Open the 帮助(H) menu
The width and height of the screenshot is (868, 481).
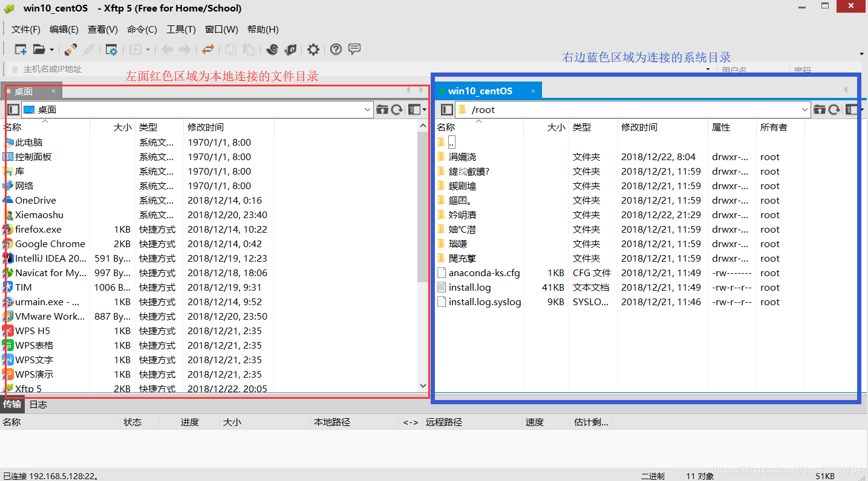click(263, 30)
